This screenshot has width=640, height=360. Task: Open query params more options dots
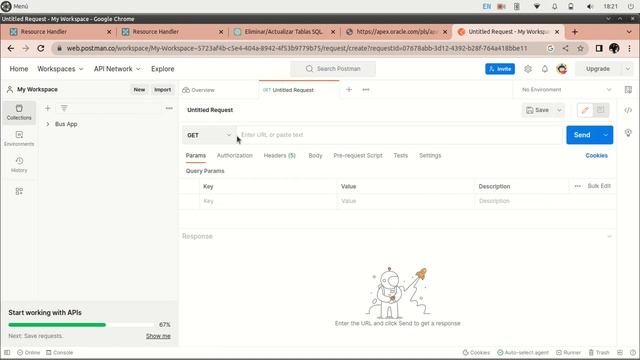[578, 186]
